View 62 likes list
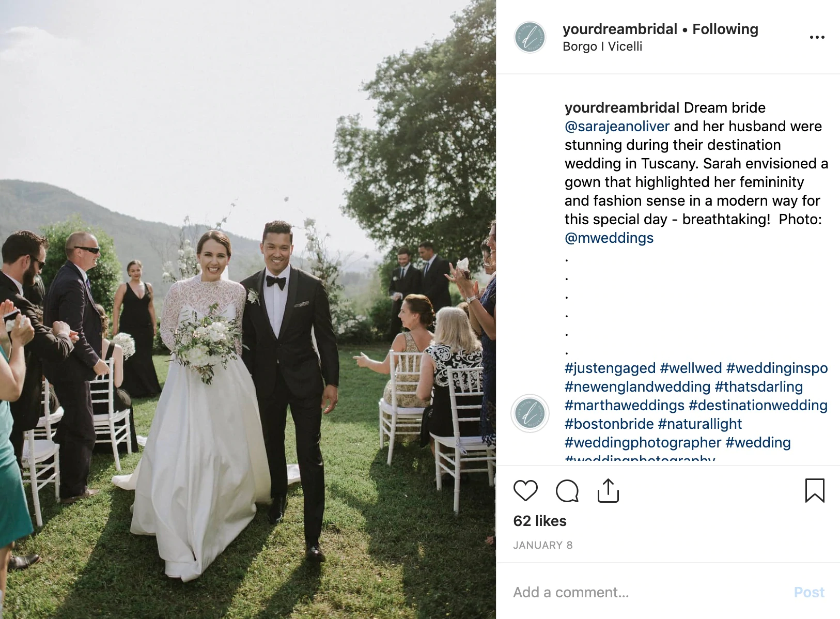This screenshot has width=840, height=619. click(x=540, y=521)
